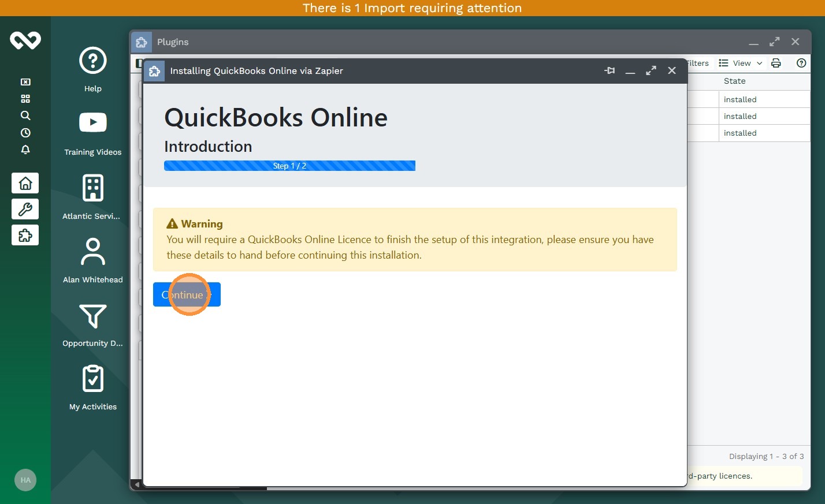Click the "QuickBooks Online" heading
This screenshot has height=504, width=825.
(x=276, y=118)
